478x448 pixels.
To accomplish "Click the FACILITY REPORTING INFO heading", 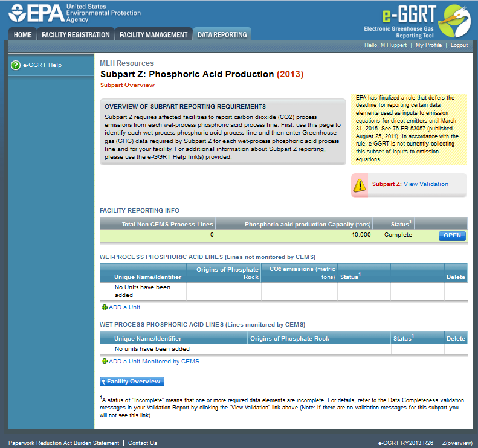I will [x=140, y=211].
